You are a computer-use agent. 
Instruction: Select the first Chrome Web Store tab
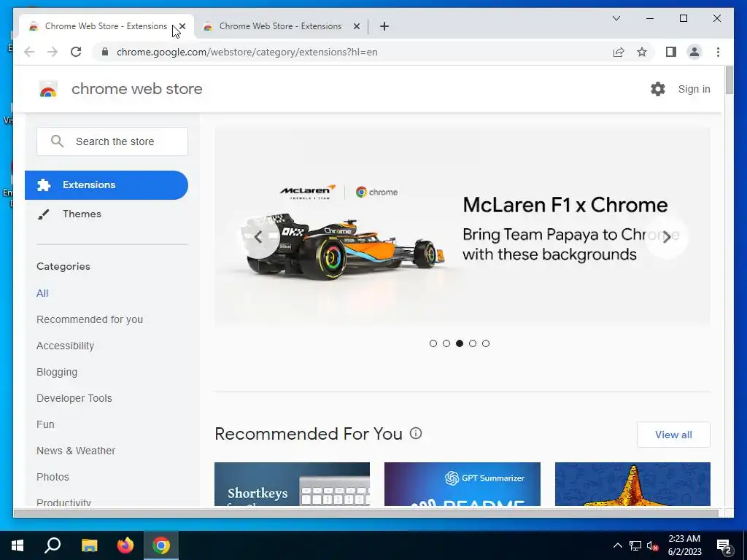[106, 26]
